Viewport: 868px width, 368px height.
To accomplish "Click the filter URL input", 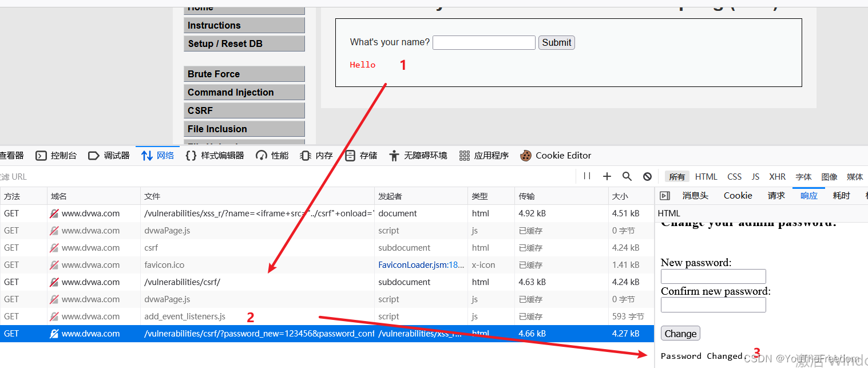I will (286, 177).
